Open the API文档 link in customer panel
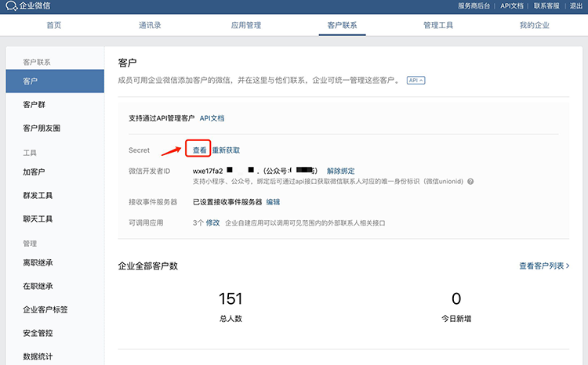This screenshot has height=365, width=588. [x=212, y=118]
